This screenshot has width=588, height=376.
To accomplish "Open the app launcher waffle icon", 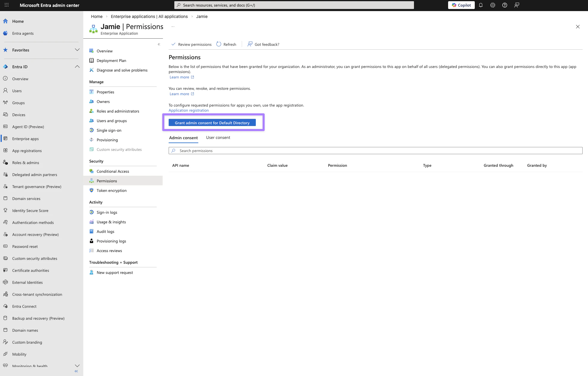I will [7, 5].
